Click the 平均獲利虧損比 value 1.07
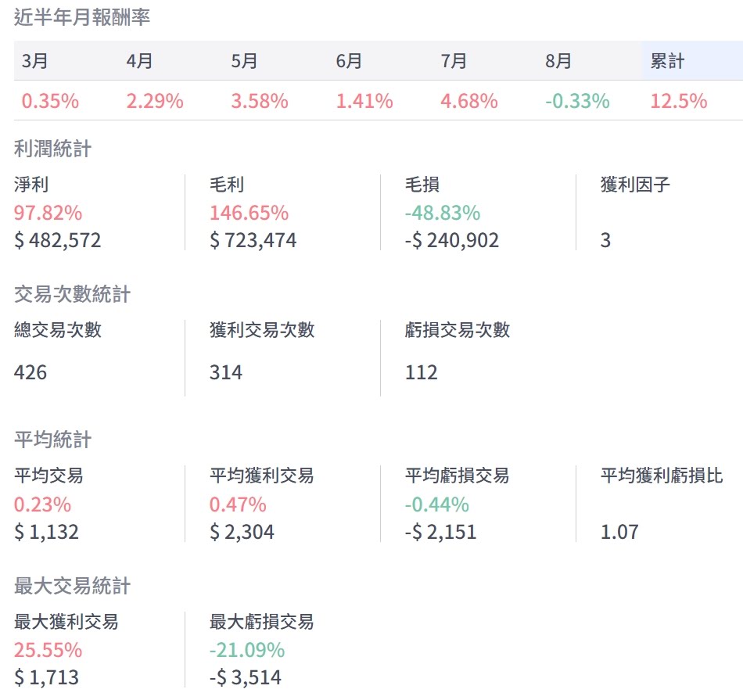This screenshot has width=743, height=700. 619,533
